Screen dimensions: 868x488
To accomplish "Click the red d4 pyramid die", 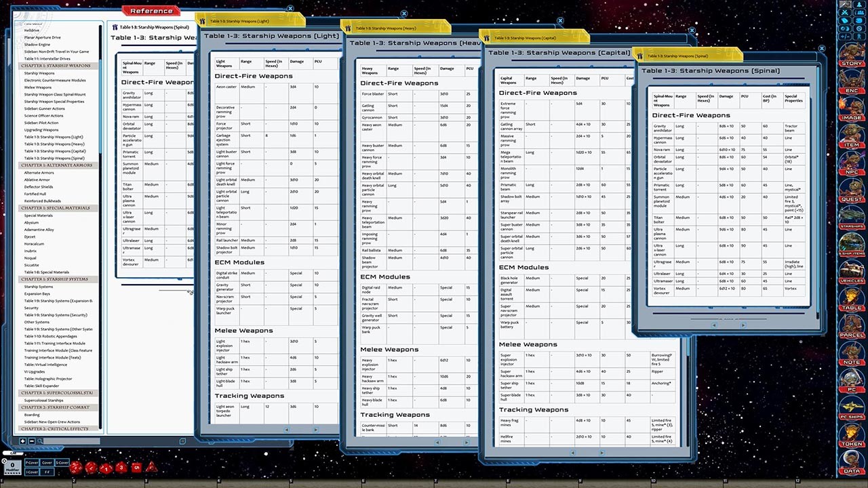I will tap(152, 467).
